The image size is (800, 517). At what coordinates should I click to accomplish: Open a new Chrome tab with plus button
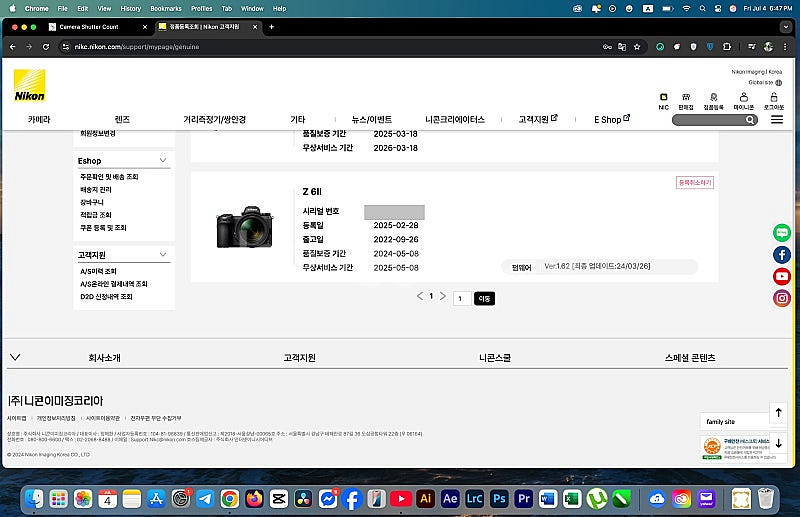tap(271, 27)
